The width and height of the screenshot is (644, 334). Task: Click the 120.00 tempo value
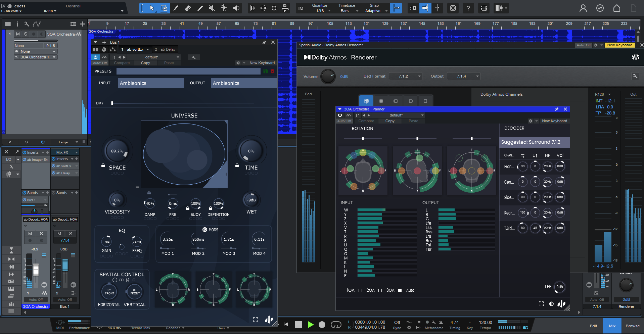486,322
